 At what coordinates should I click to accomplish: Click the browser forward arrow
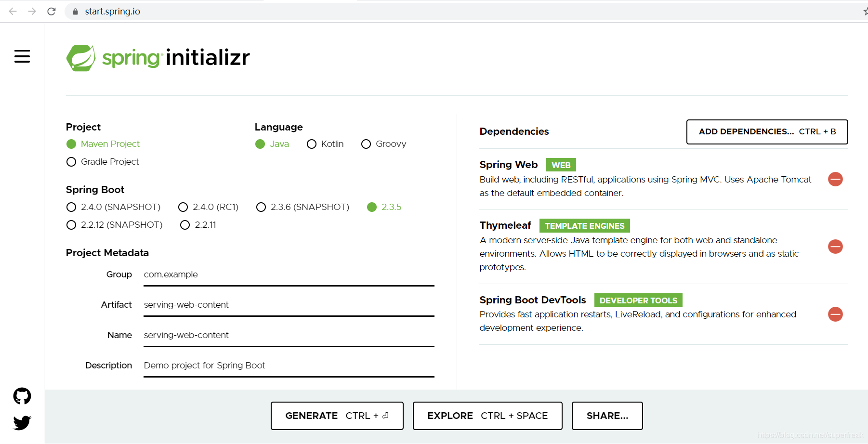click(x=32, y=11)
